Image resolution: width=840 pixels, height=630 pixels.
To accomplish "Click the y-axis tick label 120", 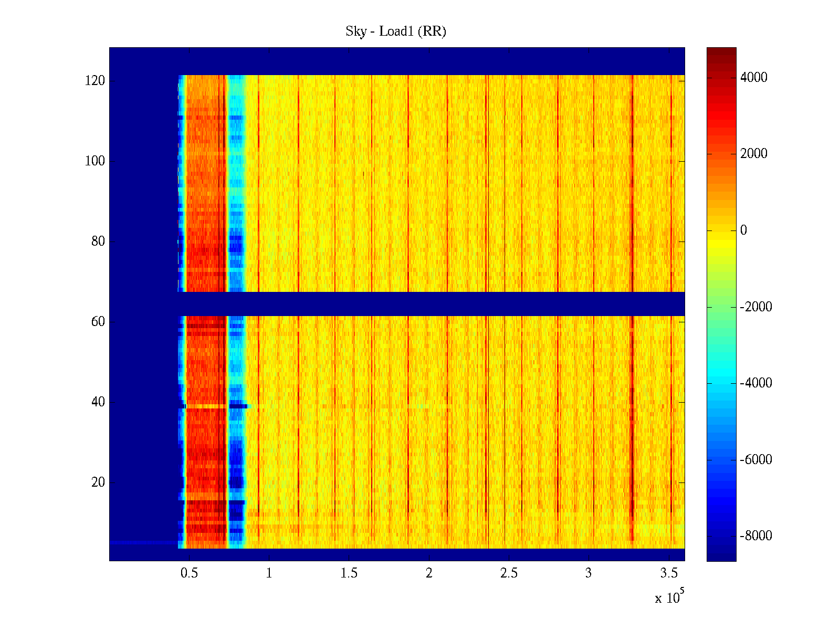I will (x=95, y=81).
